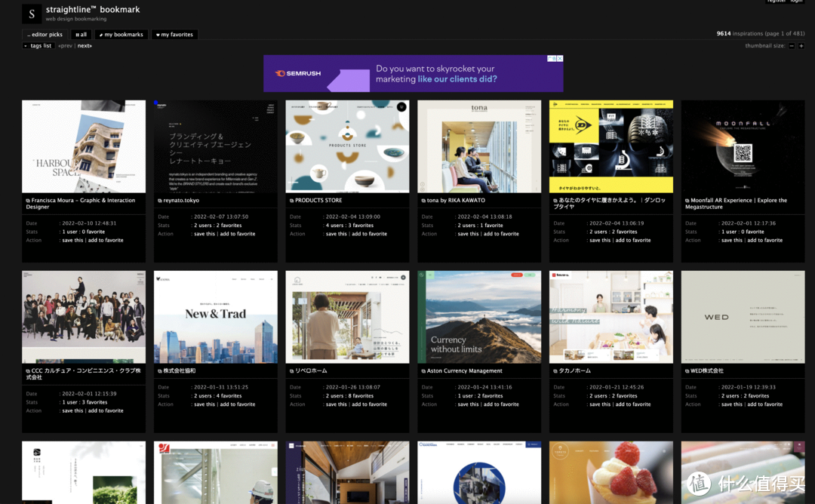
Task: Increase thumbnail size with the plus icon
Action: [x=801, y=46]
